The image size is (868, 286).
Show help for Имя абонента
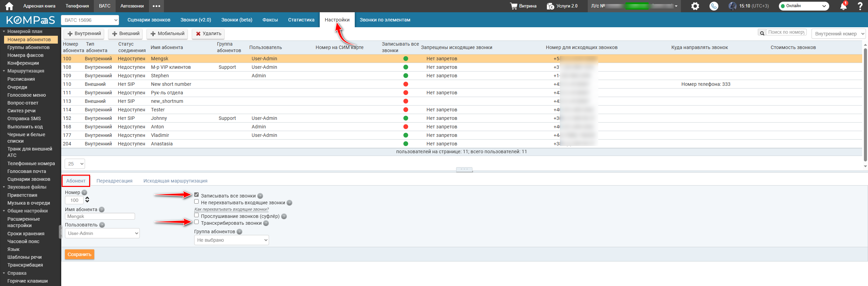(102, 210)
